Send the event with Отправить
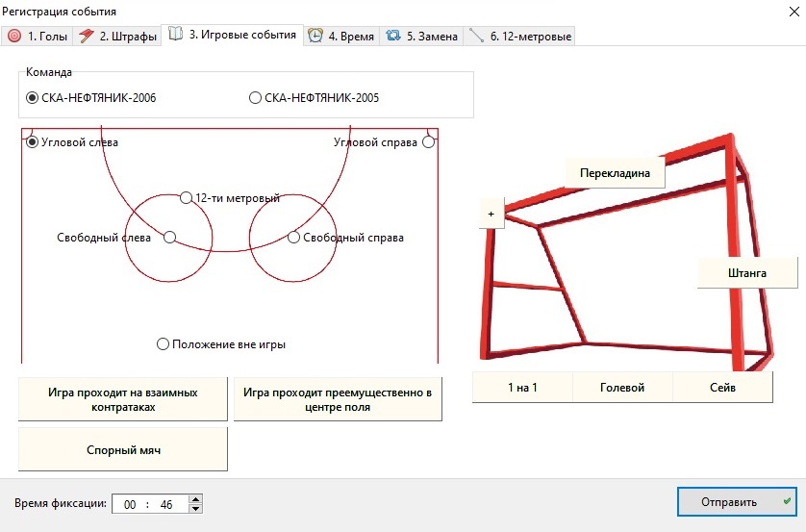Screen dimensions: 806x532 737,501
